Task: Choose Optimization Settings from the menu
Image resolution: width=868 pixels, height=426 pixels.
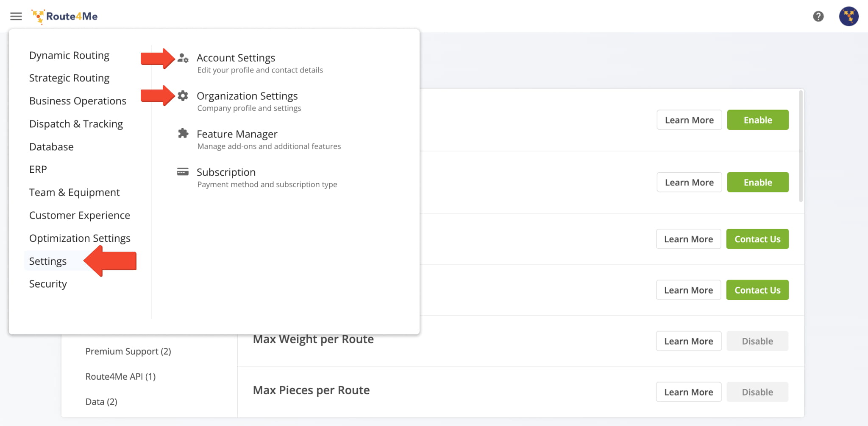Action: [x=80, y=238]
